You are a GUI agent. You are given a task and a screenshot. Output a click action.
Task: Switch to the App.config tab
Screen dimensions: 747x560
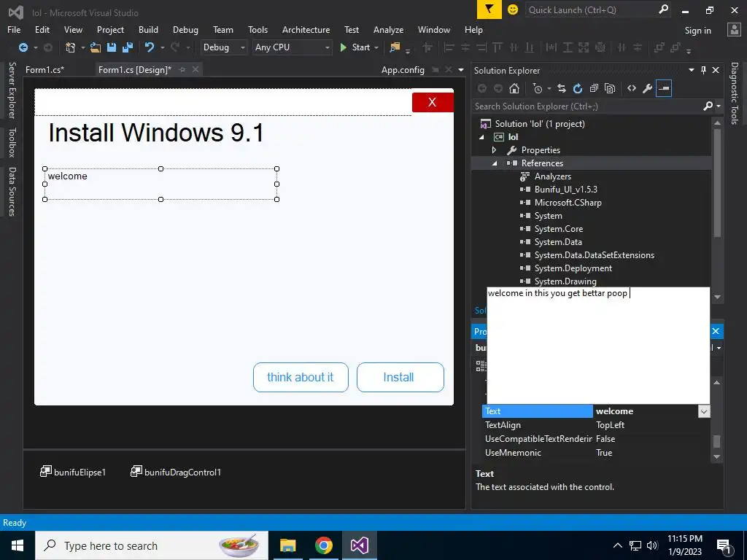403,69
